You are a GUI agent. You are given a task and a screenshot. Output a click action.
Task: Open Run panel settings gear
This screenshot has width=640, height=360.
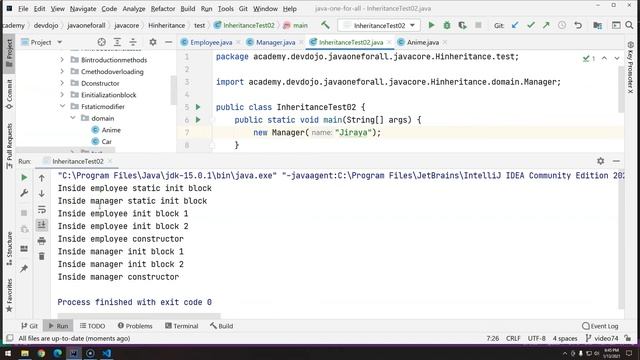click(x=600, y=161)
